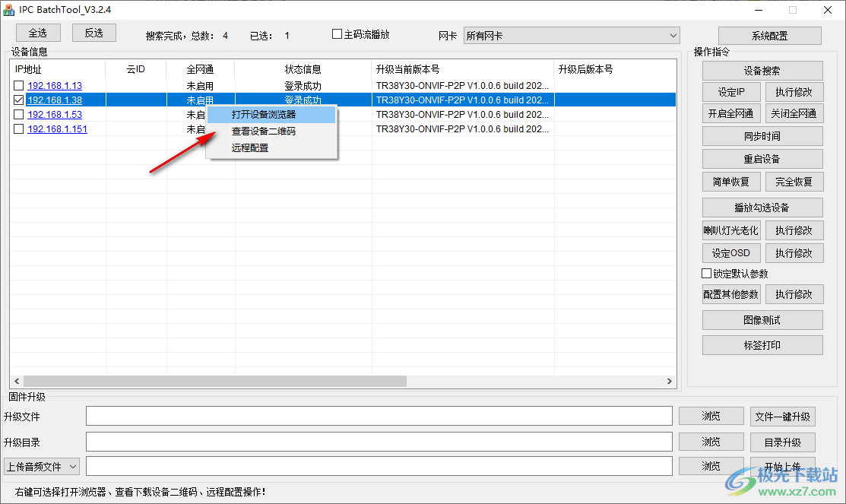Expand the 上传音频文件 dropdown
Viewport: 846px width, 504px height.
pyautogui.click(x=73, y=466)
